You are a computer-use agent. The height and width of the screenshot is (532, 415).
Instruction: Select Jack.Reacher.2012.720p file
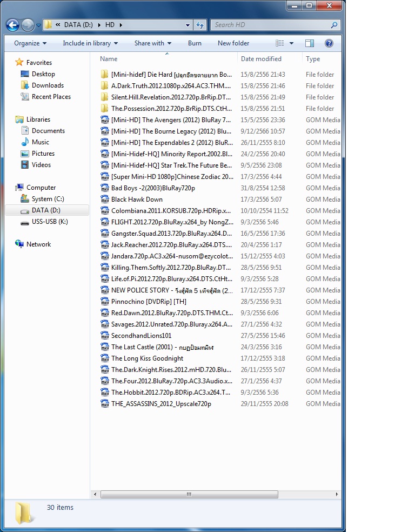171,244
